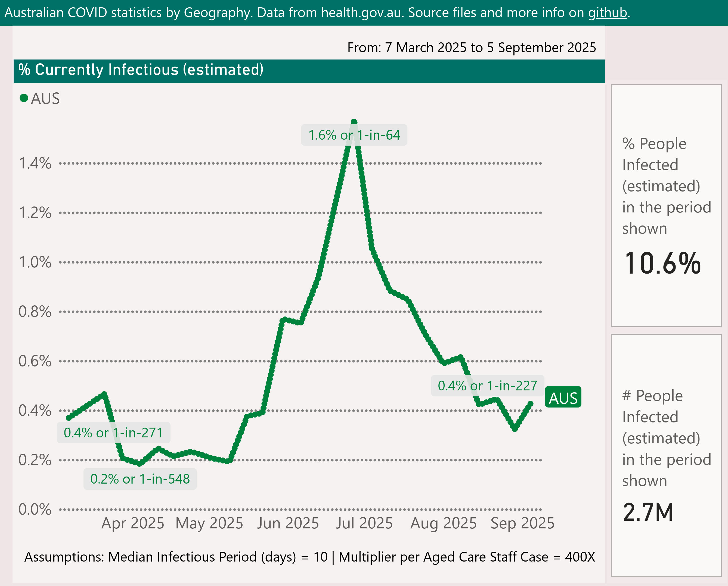The image size is (728, 586).
Task: Click the chart line peak point near July
Action: 354,122
